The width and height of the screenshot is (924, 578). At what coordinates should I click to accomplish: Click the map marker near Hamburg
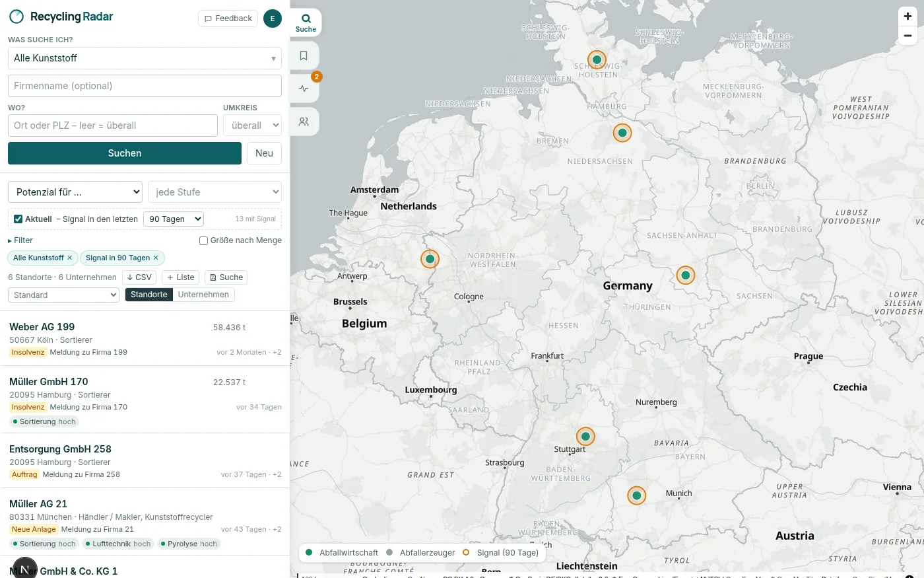click(x=622, y=133)
